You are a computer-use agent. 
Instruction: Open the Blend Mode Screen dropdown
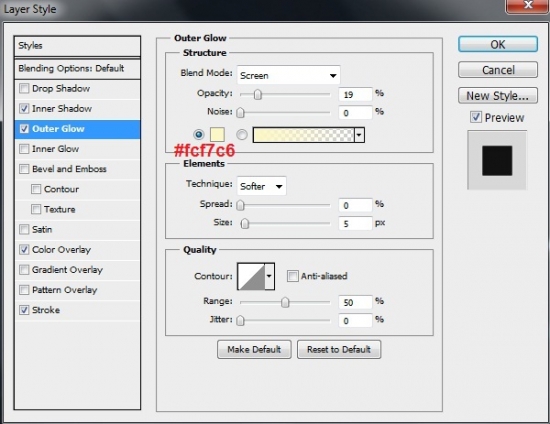288,75
